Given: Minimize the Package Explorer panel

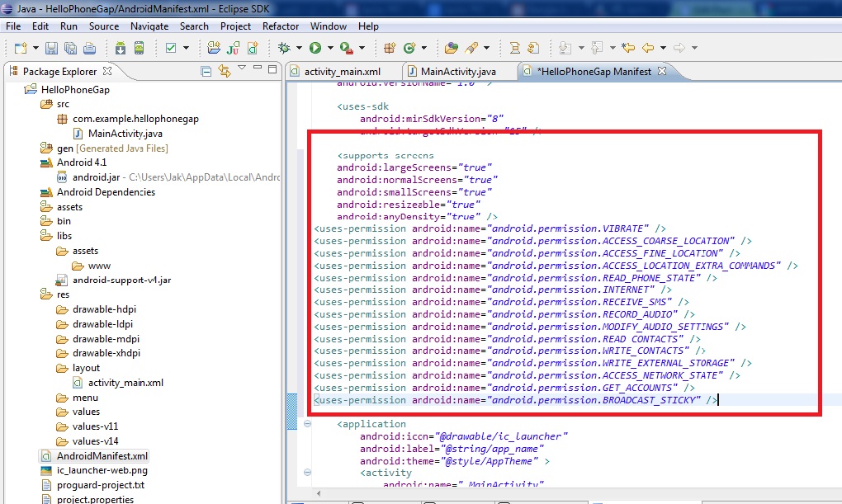Looking at the screenshot, I should click(x=258, y=68).
